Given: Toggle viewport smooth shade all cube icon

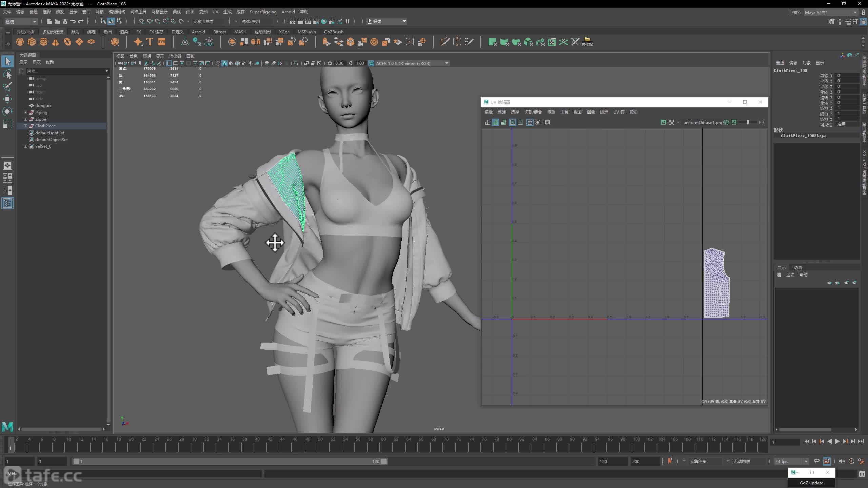Looking at the screenshot, I should point(224,63).
